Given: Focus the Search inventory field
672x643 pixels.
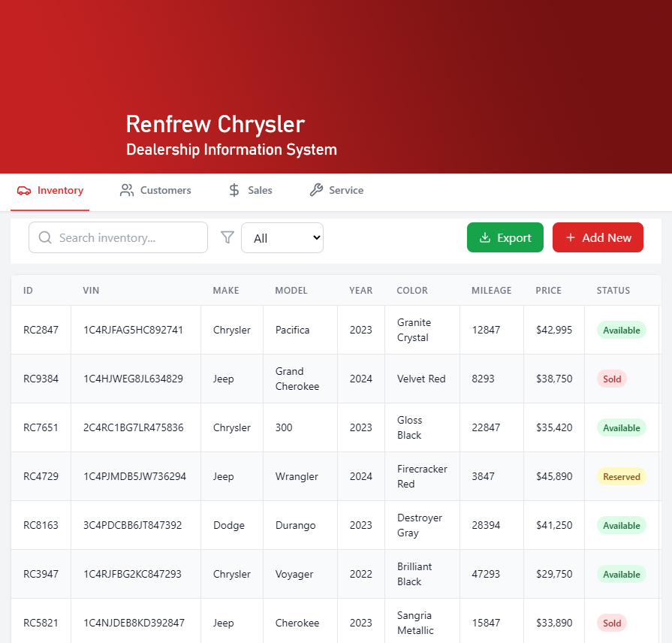Looking at the screenshot, I should pyautogui.click(x=119, y=237).
